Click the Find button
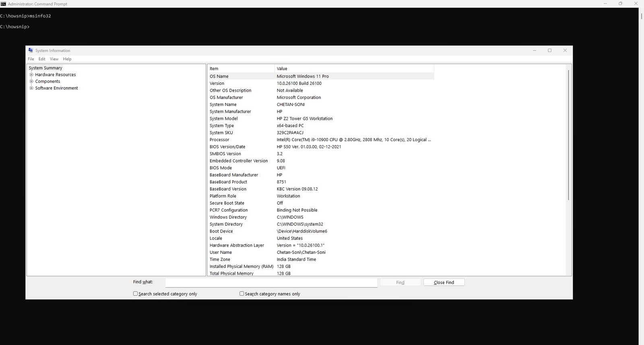 tap(400, 282)
